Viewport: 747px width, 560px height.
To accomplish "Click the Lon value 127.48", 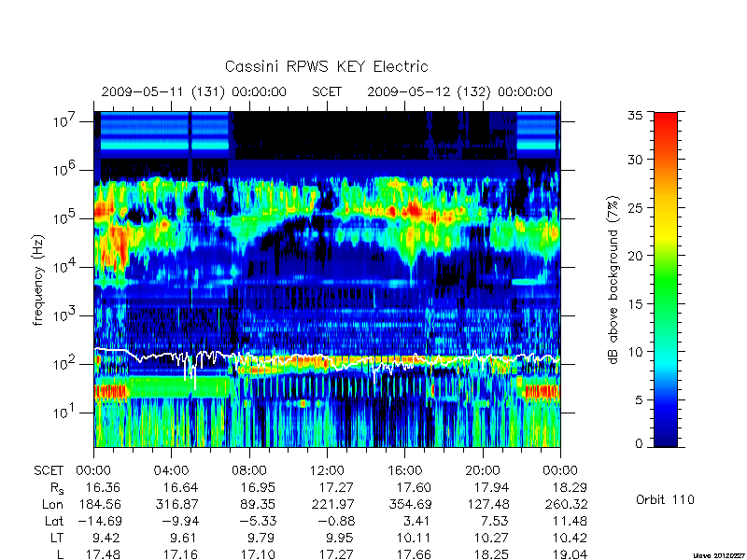I will [486, 504].
